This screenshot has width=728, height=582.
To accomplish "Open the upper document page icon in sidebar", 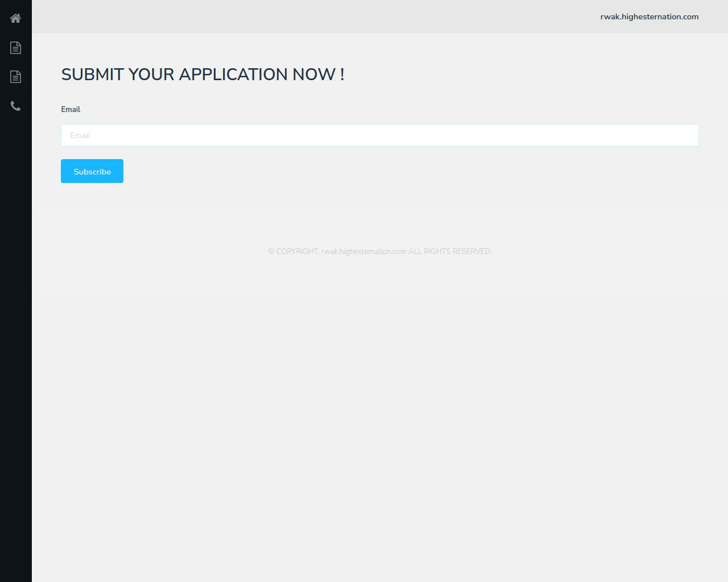I will 15,48.
